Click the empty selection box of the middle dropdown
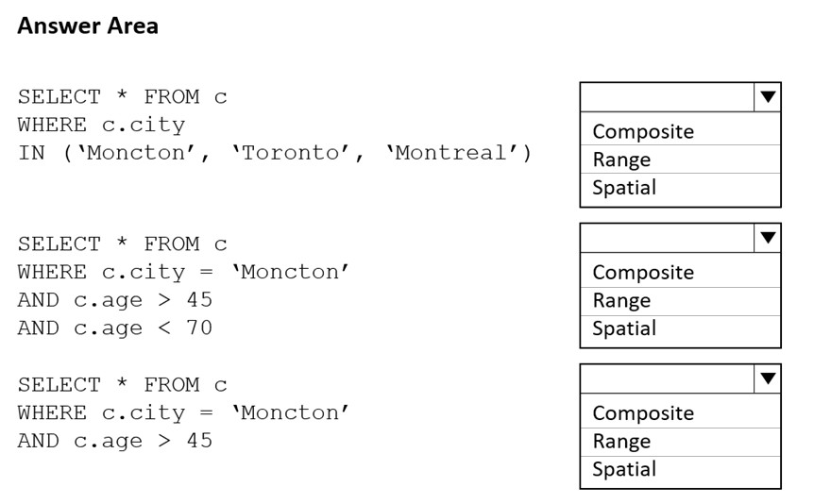 667,238
